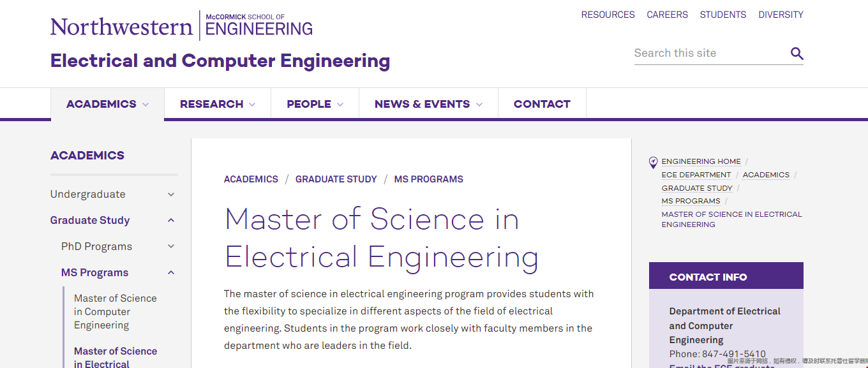Click the Northwestern Engineering logo

[182, 26]
